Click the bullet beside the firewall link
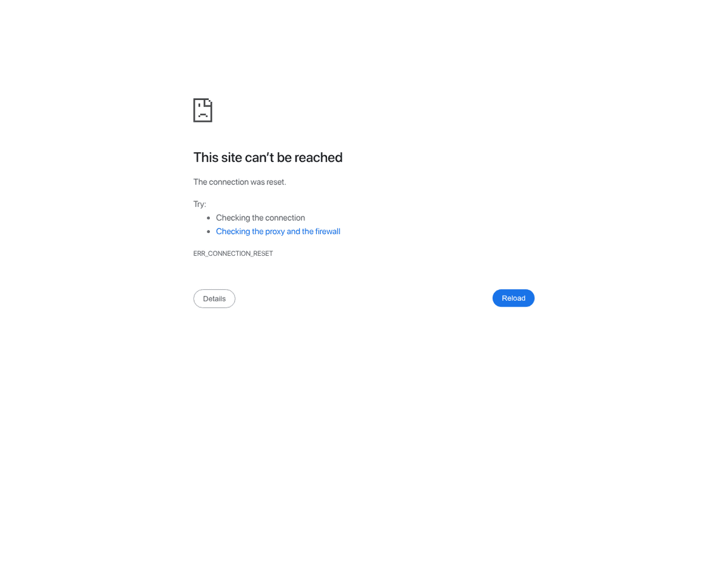728x582 pixels. [x=208, y=232]
